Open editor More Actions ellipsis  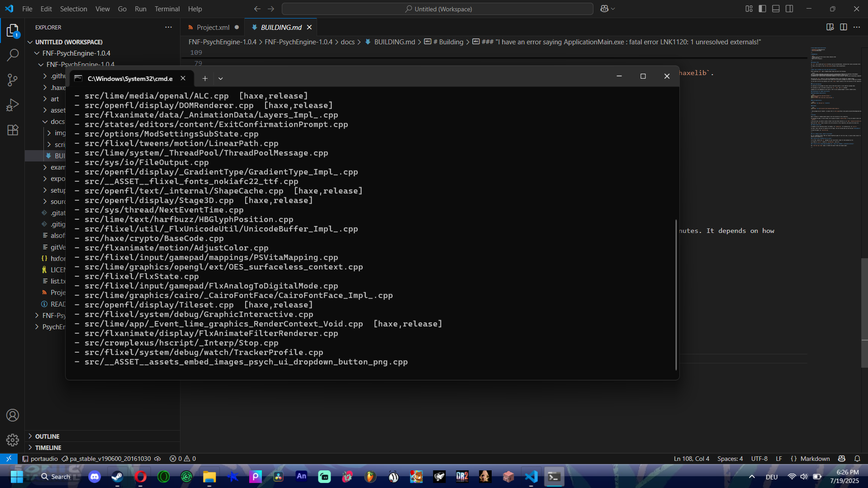tap(857, 27)
